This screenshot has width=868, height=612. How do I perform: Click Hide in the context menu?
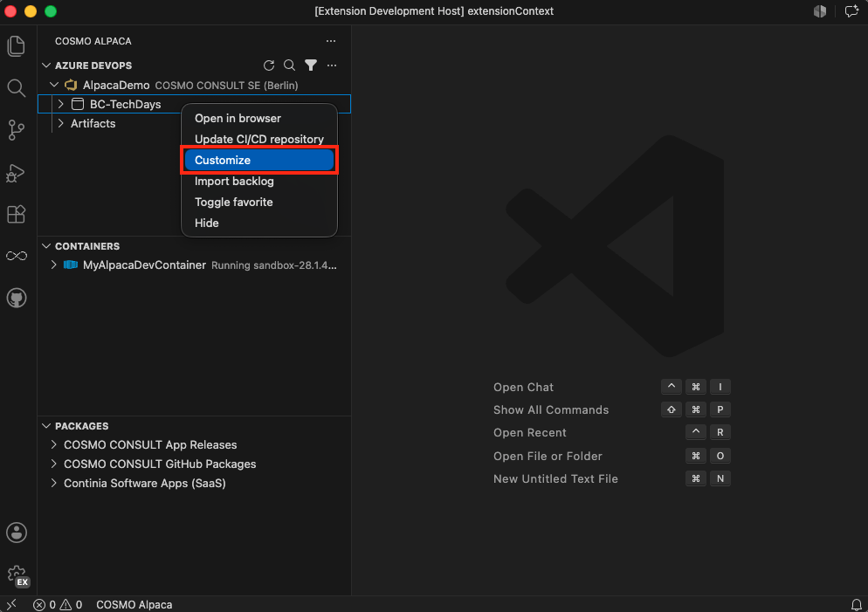point(259,223)
